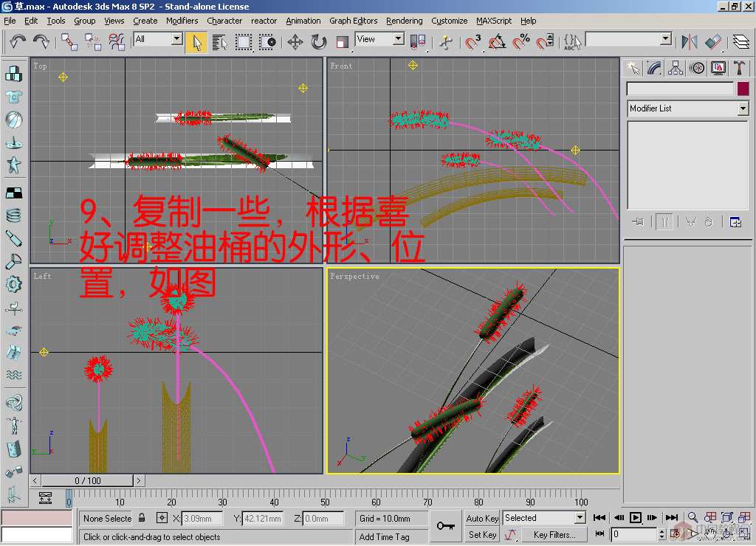Open the Named Selection Sets dropdown
This screenshot has width=756, height=546.
(x=665, y=38)
